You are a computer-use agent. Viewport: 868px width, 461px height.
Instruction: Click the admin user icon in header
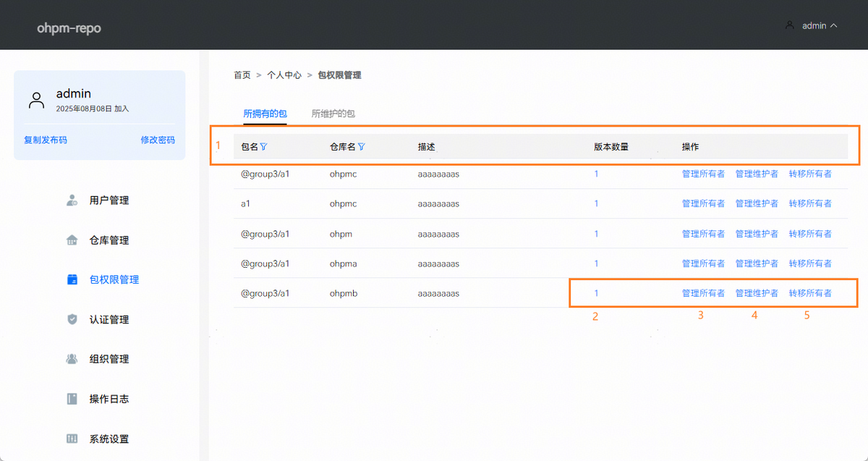point(790,25)
